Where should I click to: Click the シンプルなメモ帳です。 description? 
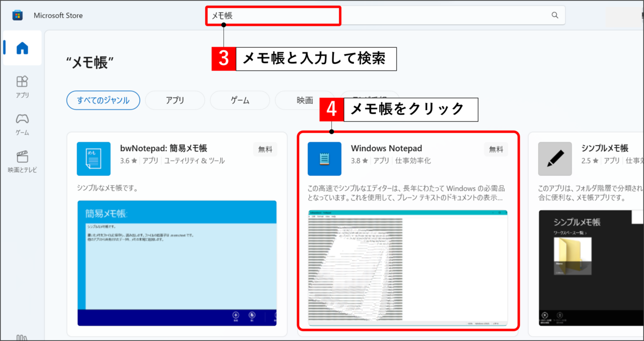[107, 188]
